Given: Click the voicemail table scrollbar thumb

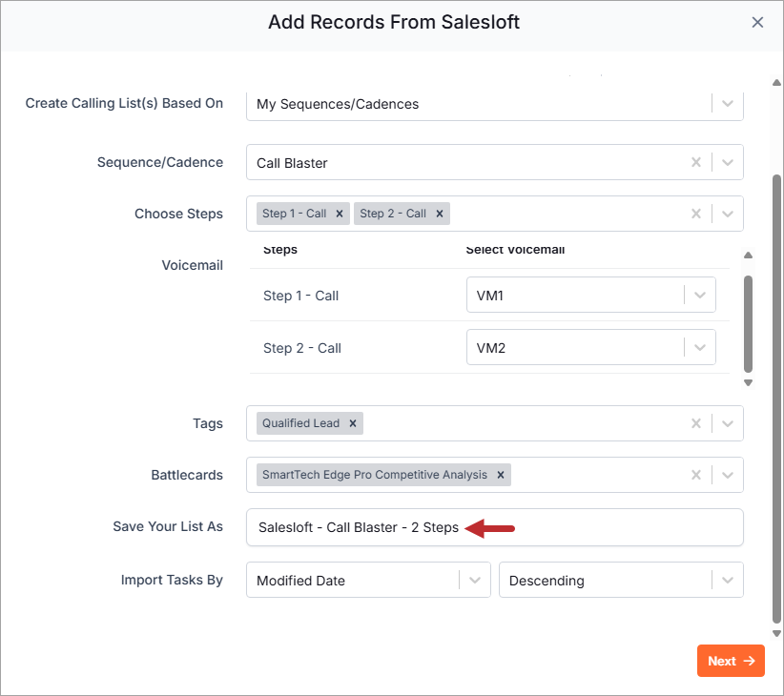Looking at the screenshot, I should point(748,324).
